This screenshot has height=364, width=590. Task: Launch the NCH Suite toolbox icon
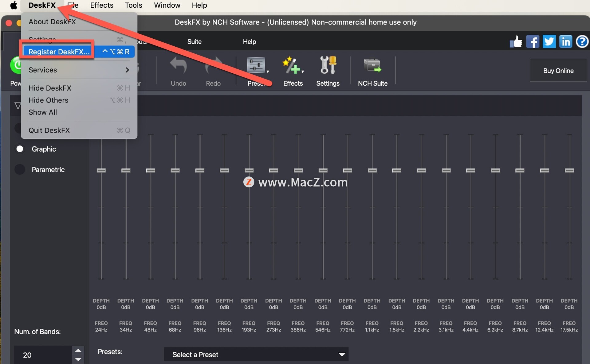(x=372, y=66)
